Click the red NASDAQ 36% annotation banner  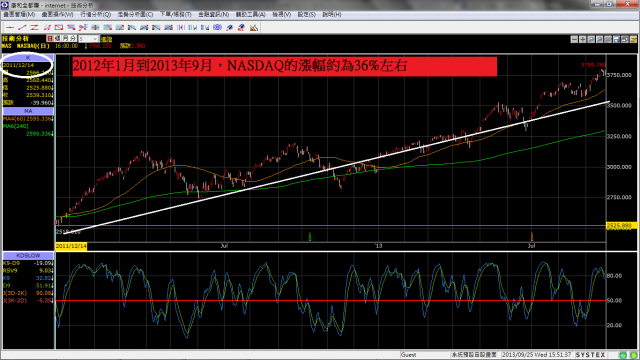284,66
